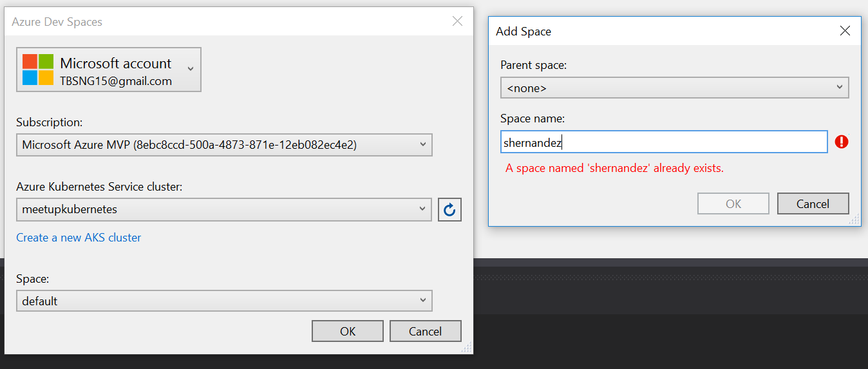
Task: Open the Space dropdown showing default
Action: coord(223,301)
